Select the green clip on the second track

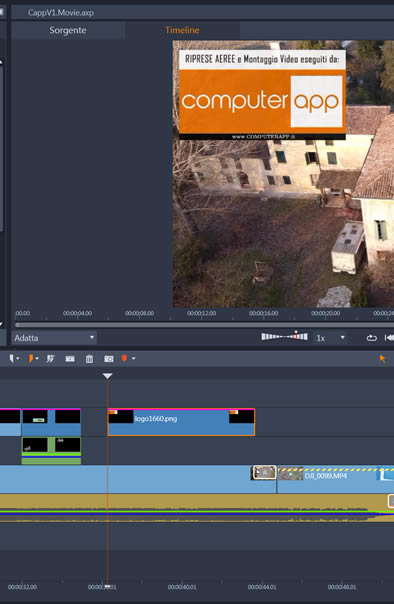(x=51, y=450)
